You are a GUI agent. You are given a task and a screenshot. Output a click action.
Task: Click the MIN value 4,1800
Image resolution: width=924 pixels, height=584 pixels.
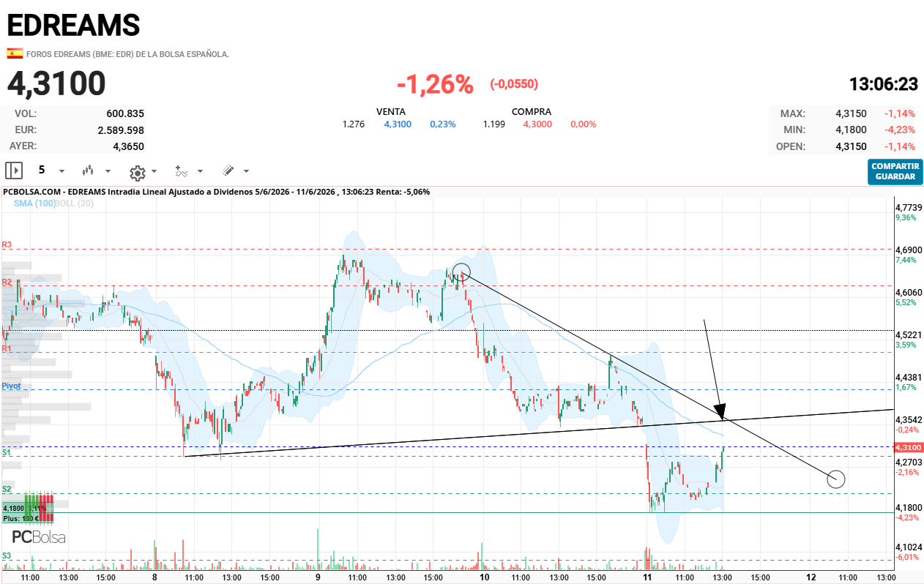coord(851,130)
